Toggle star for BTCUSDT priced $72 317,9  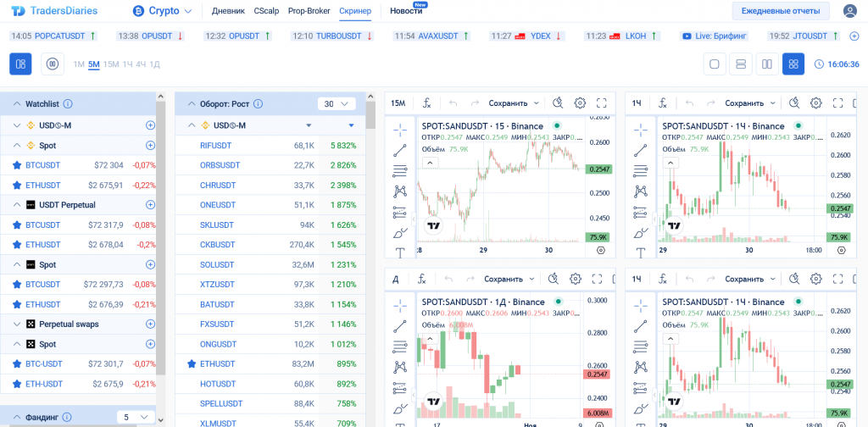tap(17, 225)
